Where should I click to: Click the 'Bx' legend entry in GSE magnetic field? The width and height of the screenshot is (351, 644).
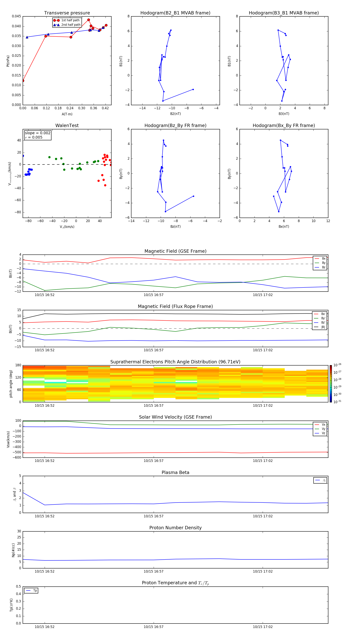pos(320,259)
